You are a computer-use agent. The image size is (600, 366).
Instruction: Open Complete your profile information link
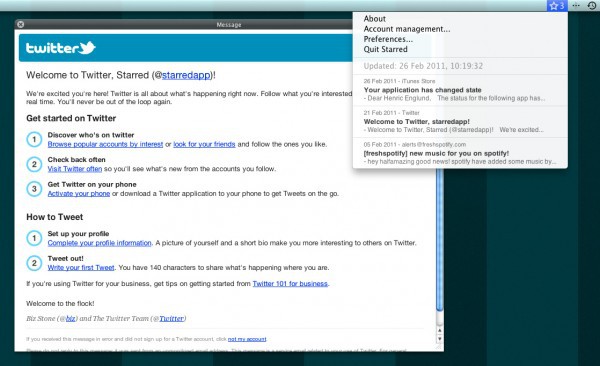click(x=99, y=243)
